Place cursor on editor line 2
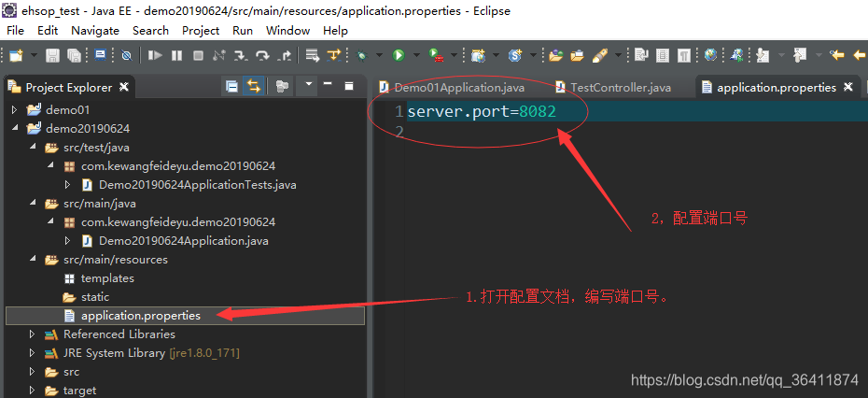The image size is (868, 398). (x=637, y=132)
